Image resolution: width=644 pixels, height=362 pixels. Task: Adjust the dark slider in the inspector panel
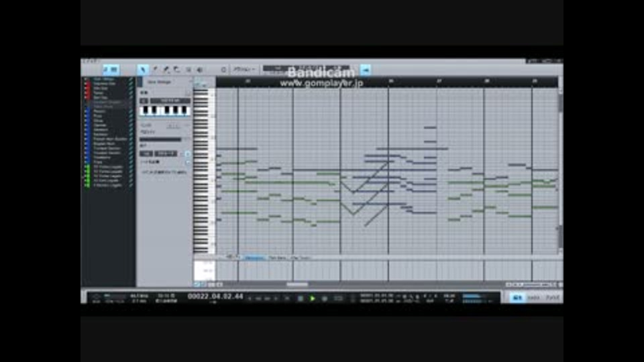coord(160,139)
